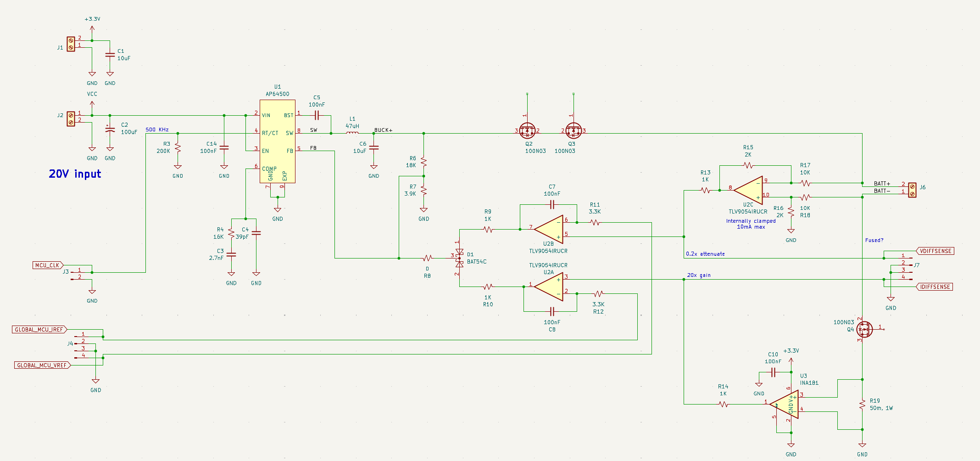Screen dimensions: 980x461
Task: Click the U1 AP64500 regulator IC body
Action: [278, 141]
